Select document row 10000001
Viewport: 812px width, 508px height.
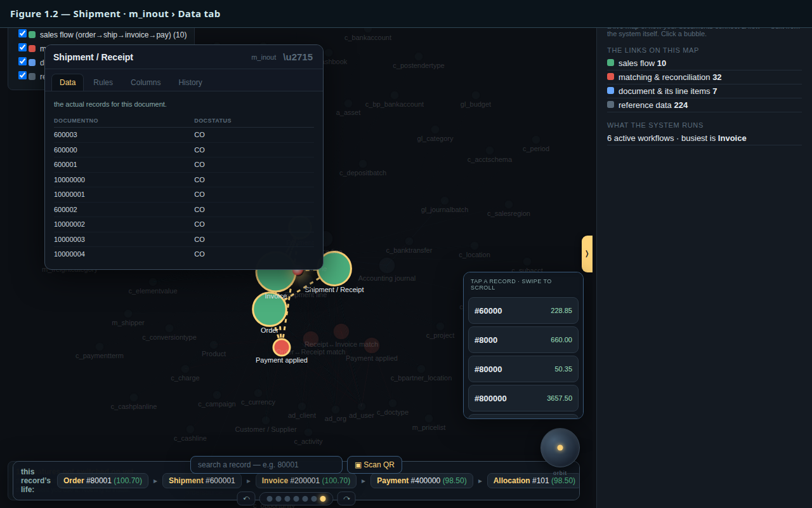click(x=184, y=194)
